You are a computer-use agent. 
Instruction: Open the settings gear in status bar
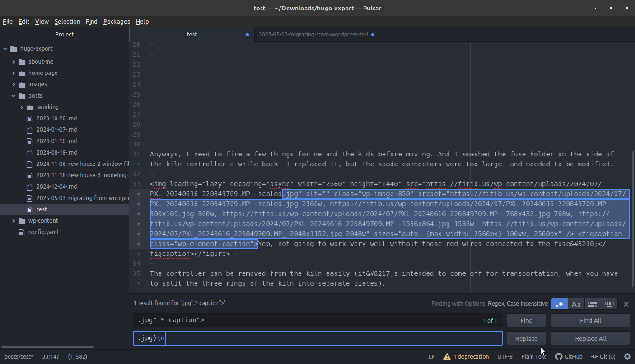[627, 356]
